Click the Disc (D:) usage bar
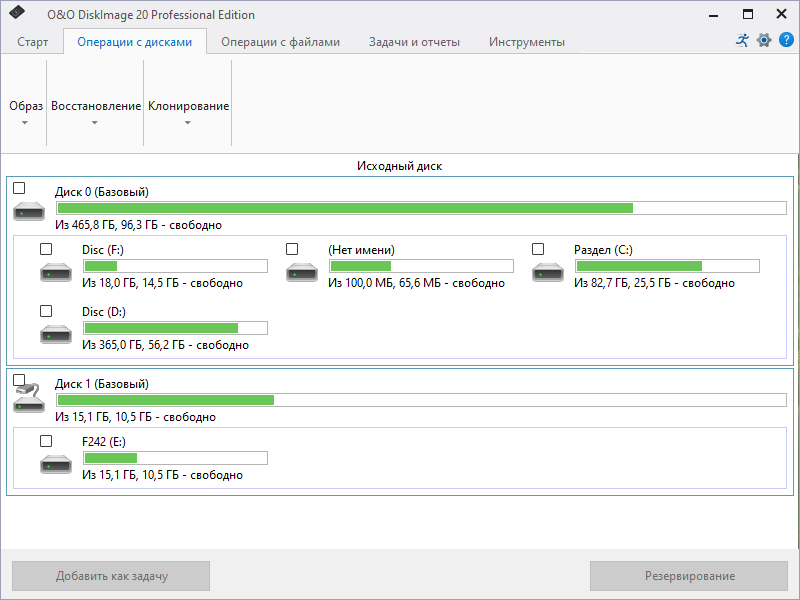Viewport: 800px width, 600px height. pyautogui.click(x=176, y=328)
